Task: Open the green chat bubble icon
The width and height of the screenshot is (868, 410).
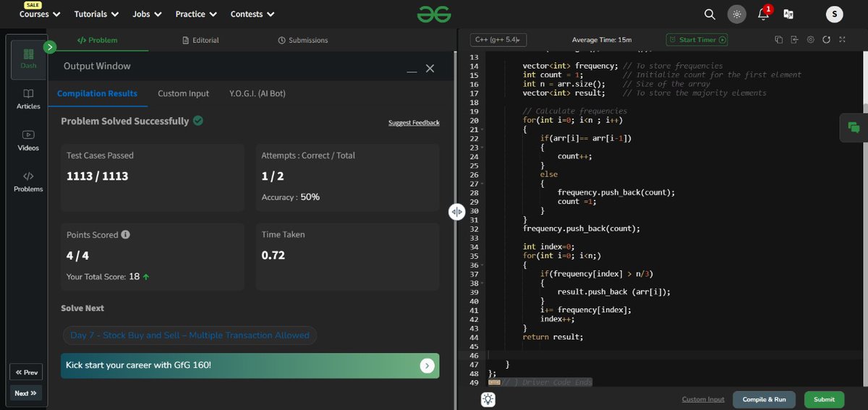Action: [854, 128]
